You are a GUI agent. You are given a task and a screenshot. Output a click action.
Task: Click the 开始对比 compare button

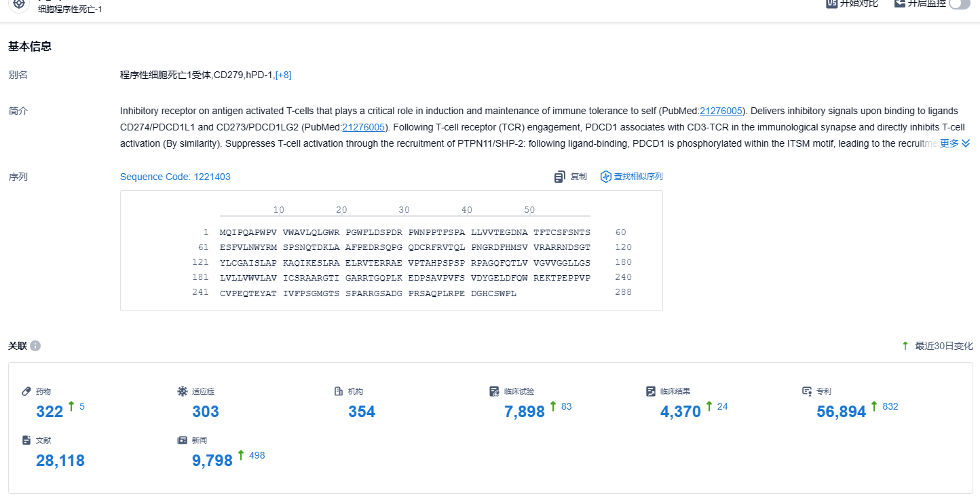pos(852,3)
